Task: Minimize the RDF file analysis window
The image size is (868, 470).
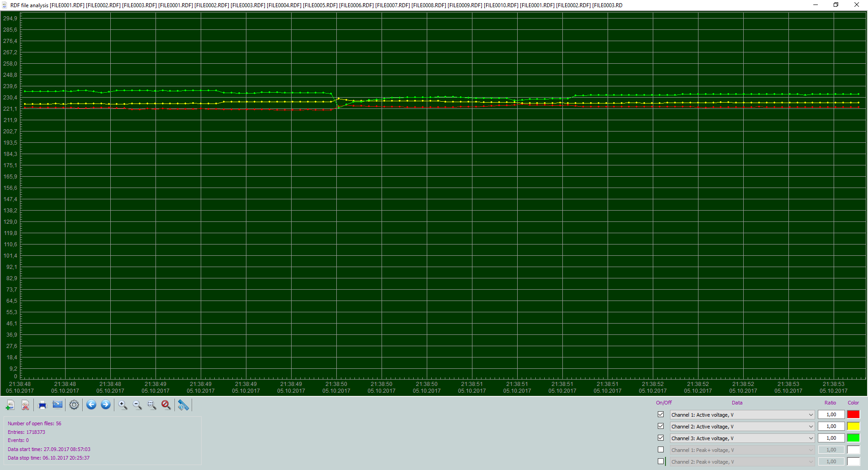Action: [x=816, y=5]
